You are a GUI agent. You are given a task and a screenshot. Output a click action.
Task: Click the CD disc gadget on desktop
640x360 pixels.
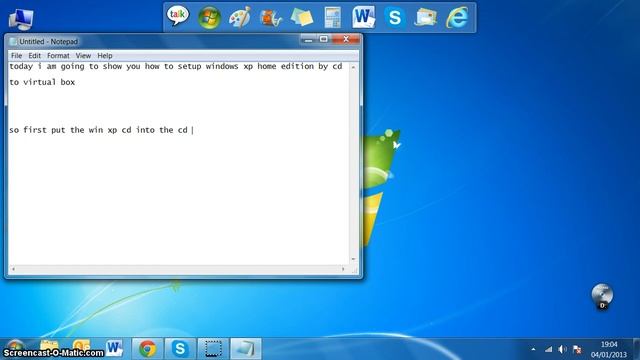tap(602, 296)
